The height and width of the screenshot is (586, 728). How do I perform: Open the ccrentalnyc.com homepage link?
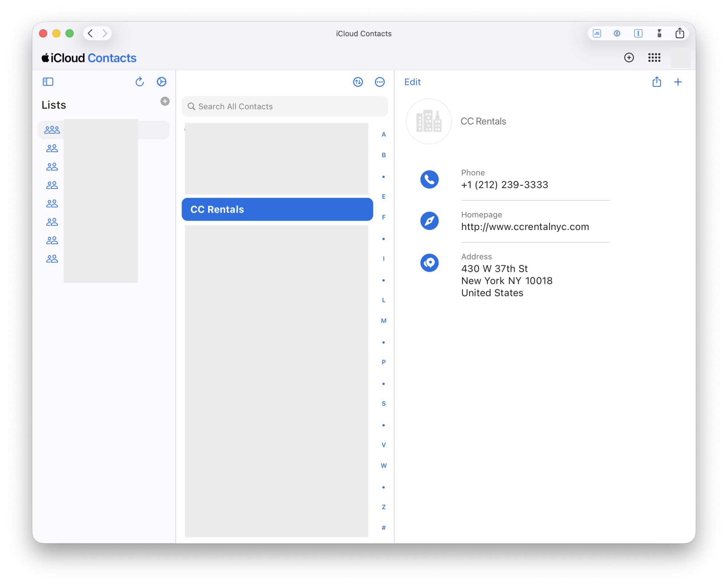tap(525, 227)
